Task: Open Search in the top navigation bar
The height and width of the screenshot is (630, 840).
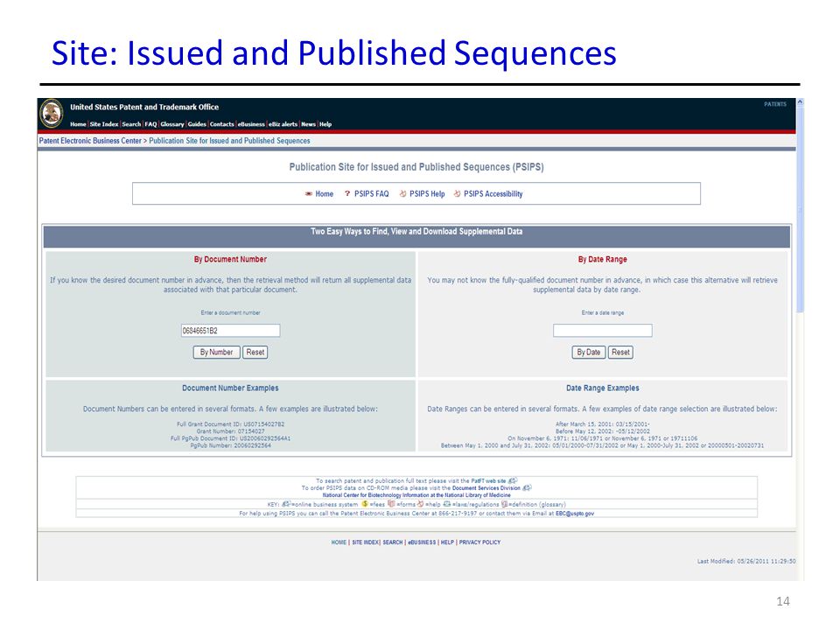Action: click(x=131, y=124)
